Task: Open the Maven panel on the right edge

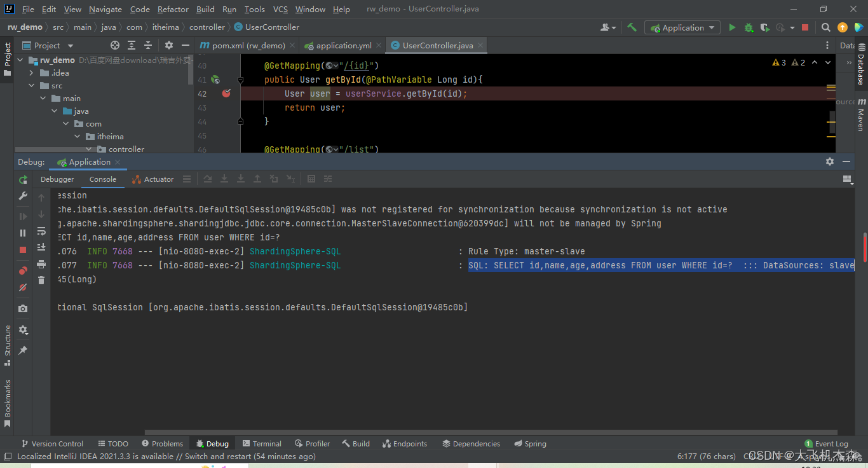Action: [862, 118]
